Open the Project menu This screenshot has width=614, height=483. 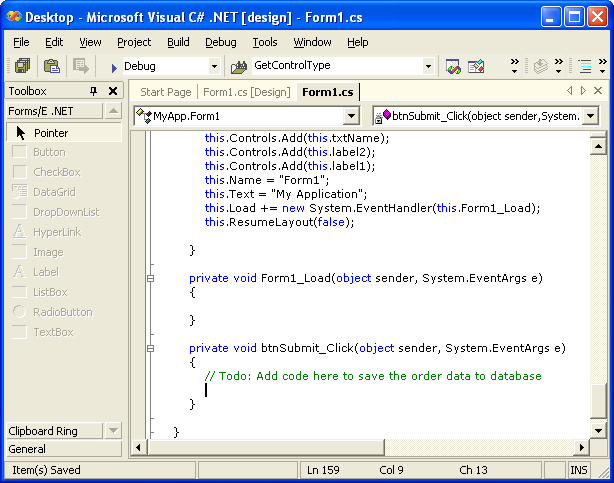coord(134,42)
